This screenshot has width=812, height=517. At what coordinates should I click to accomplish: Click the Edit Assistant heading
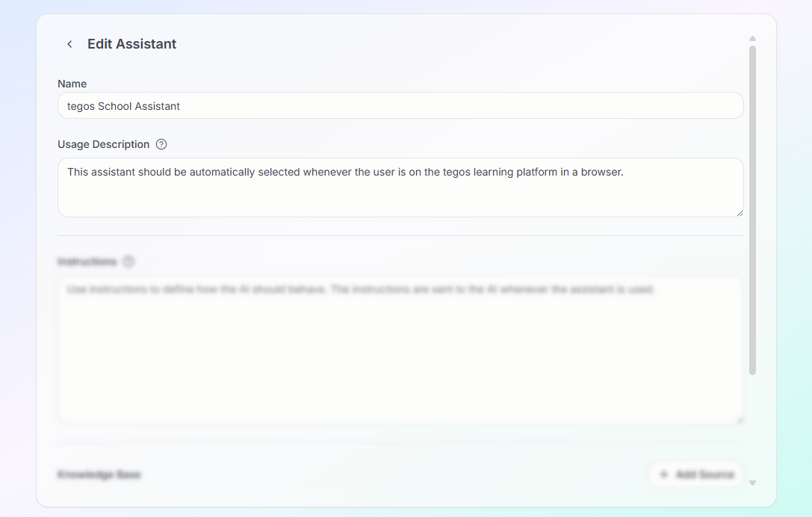tap(131, 44)
